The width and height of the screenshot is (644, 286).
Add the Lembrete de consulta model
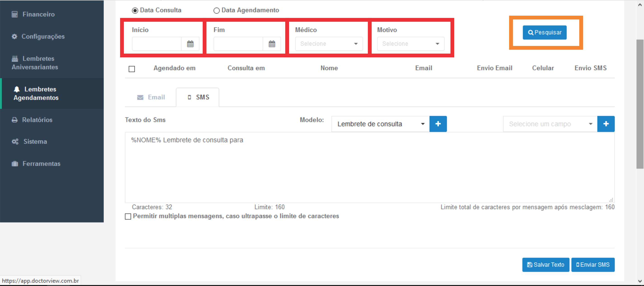(x=438, y=124)
